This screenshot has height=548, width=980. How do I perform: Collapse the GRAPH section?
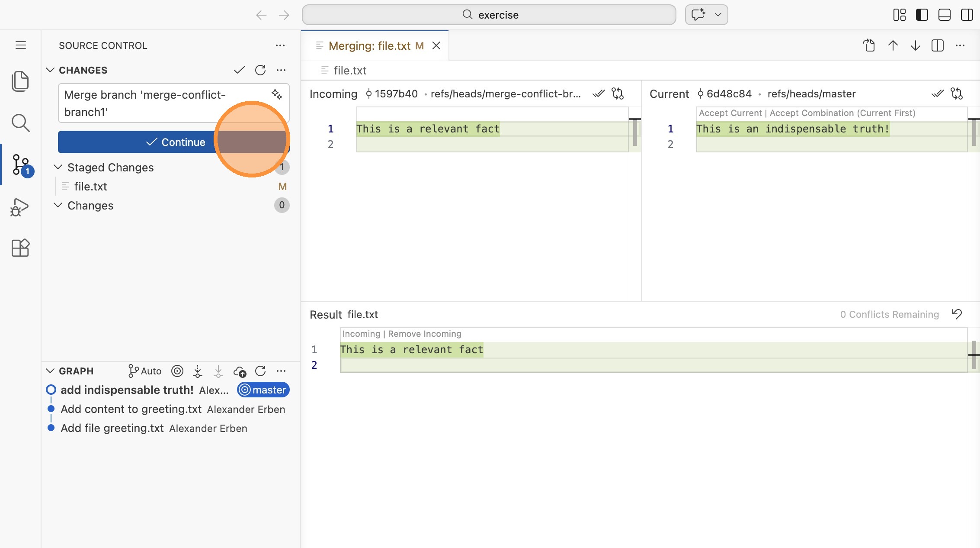coord(50,371)
